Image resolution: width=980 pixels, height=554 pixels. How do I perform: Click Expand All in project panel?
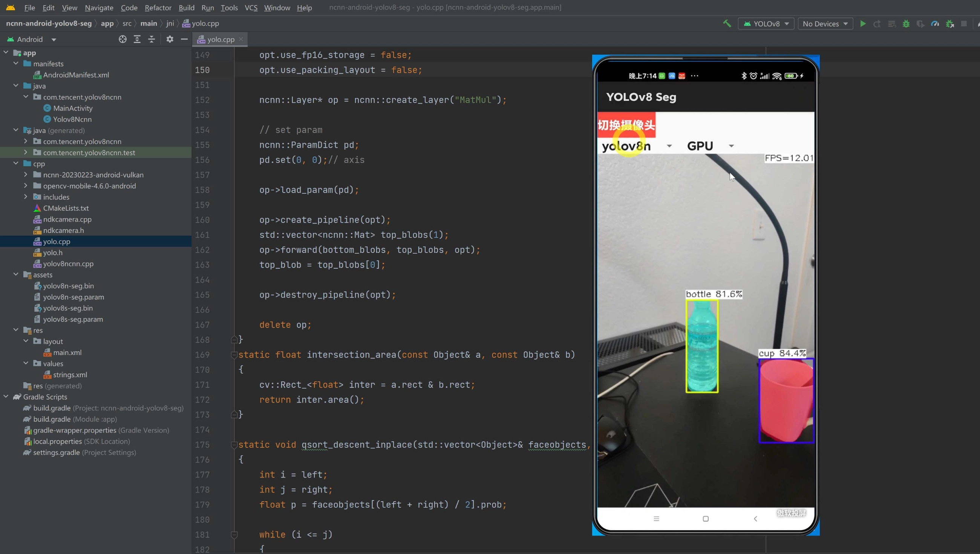click(137, 39)
